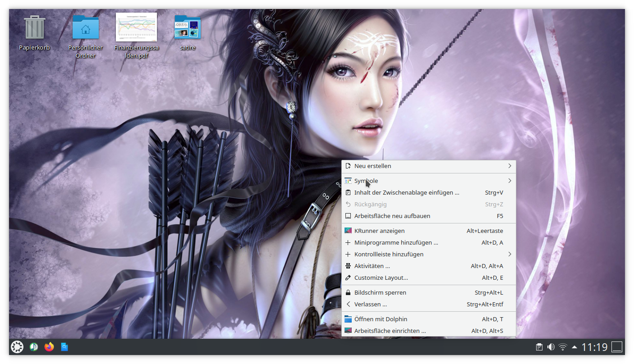Expand the Kontrollleiste hinzufügen arrow
The width and height of the screenshot is (634, 364).
pos(510,254)
